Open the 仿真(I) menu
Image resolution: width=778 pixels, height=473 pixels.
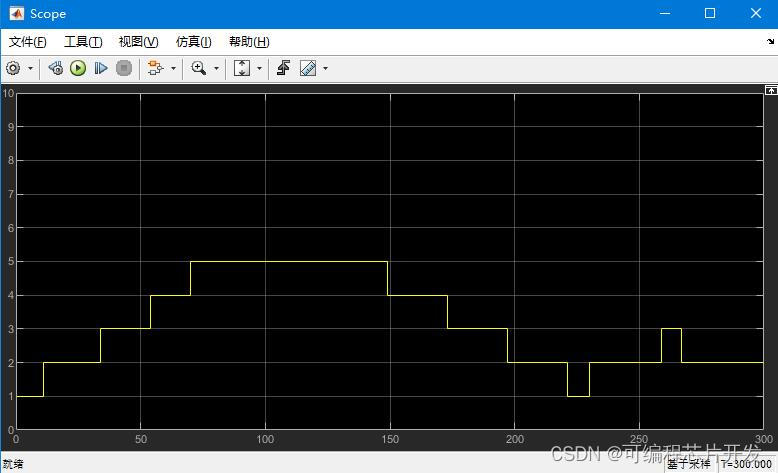pos(194,42)
